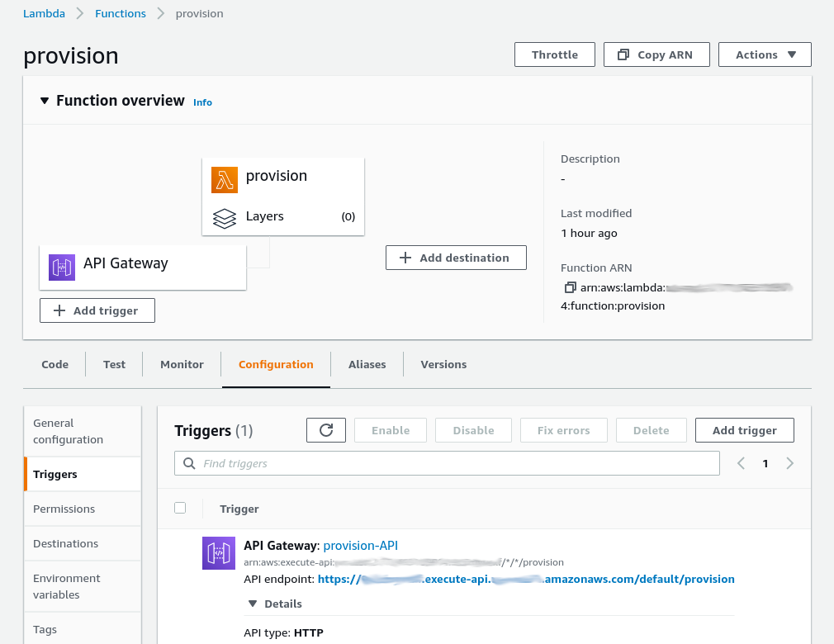The width and height of the screenshot is (834, 644).
Task: Collapse the trigger Details section
Action: coord(253,604)
